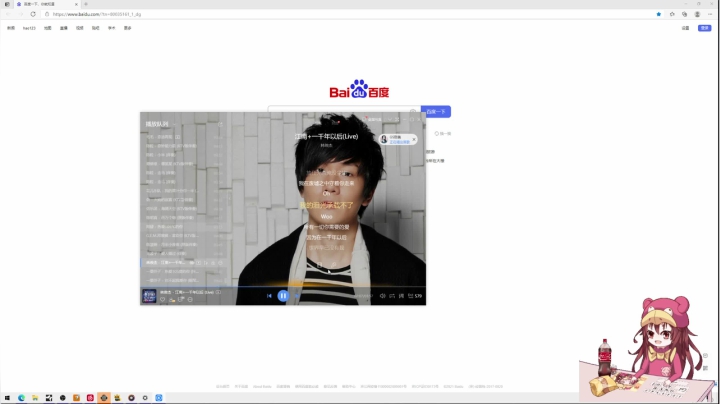This screenshot has height=404, width=720.
Task: Reload the page with refresh icon
Action: click(33, 14)
